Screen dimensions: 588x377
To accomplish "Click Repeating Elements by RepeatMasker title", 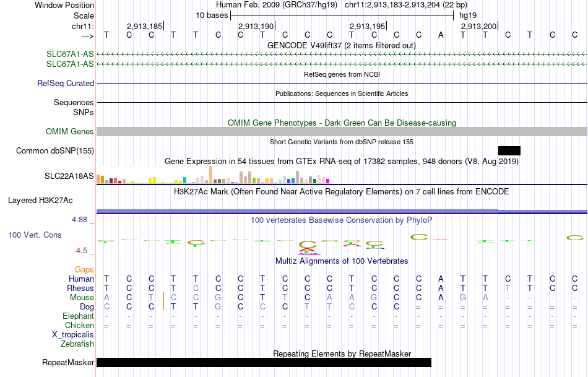I will click(342, 353).
